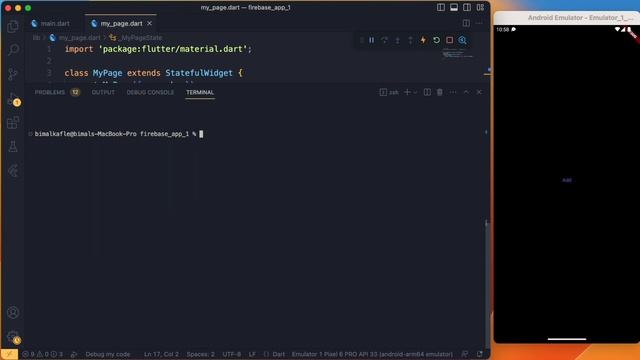
Task: Open the Search view in activity bar
Action: (13, 50)
